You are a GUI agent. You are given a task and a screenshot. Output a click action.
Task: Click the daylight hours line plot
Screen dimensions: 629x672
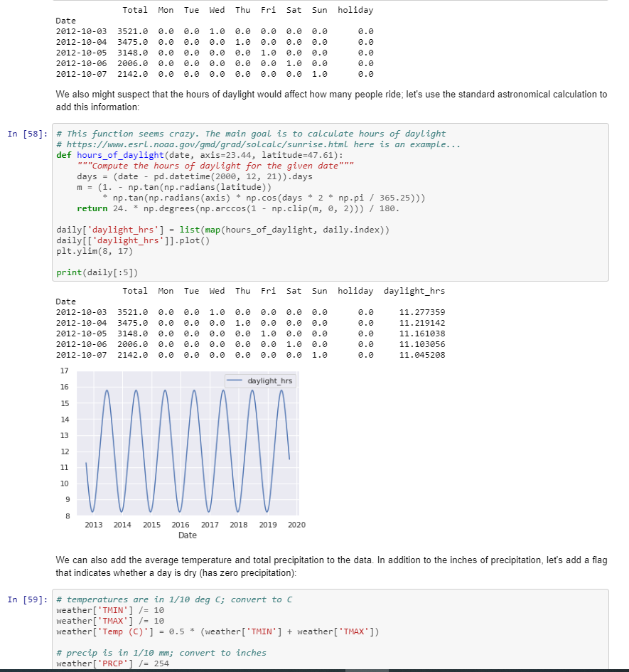click(x=188, y=444)
